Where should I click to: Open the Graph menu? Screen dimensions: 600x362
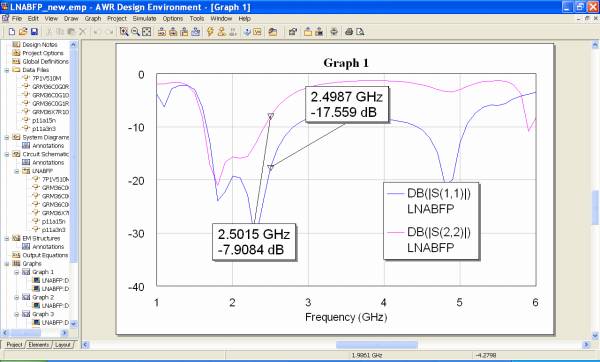[x=93, y=18]
